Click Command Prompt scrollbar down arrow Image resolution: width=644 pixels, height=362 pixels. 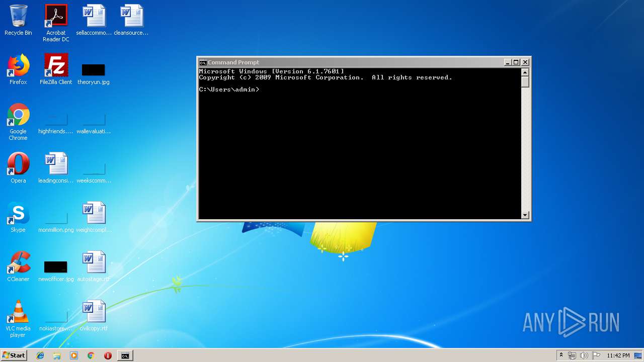[x=525, y=215]
